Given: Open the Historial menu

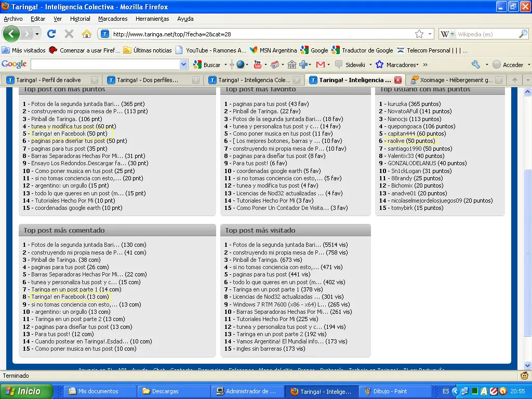Looking at the screenshot, I should click(x=80, y=19).
